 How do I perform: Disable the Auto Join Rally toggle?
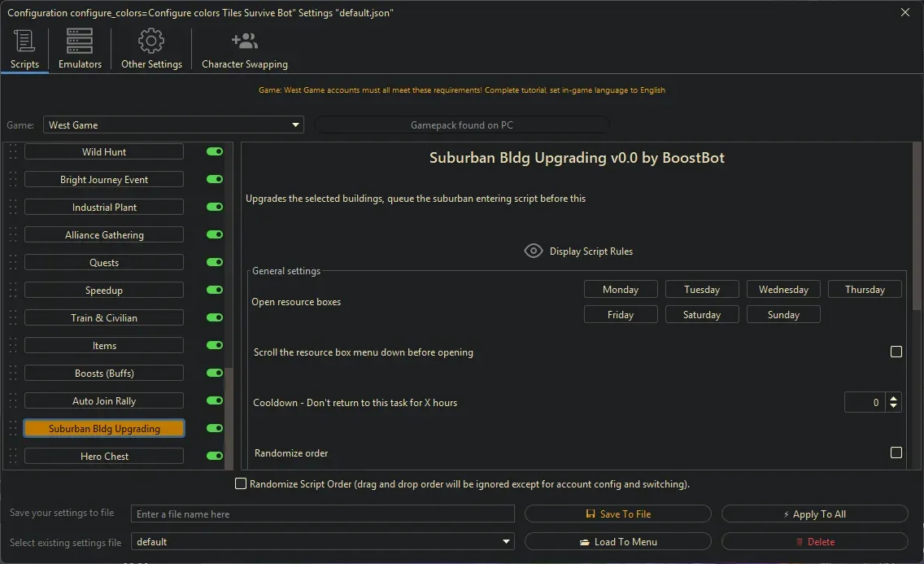tap(215, 400)
